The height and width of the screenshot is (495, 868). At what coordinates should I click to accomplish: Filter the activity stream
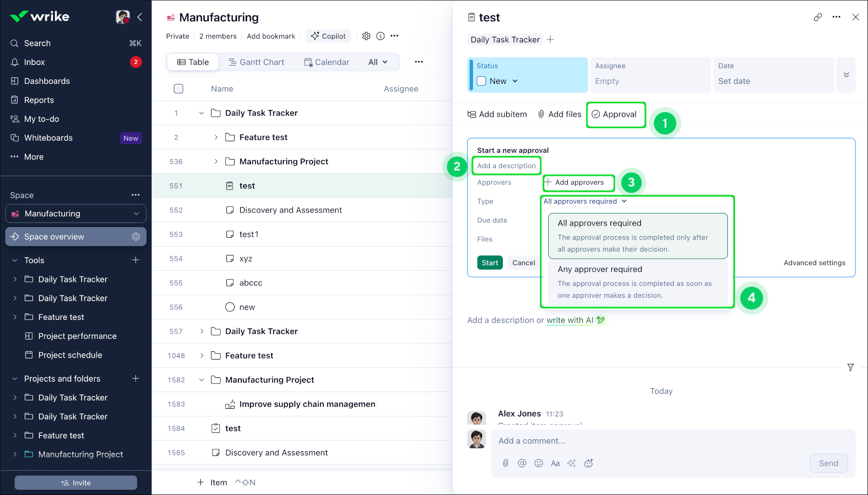pos(851,367)
